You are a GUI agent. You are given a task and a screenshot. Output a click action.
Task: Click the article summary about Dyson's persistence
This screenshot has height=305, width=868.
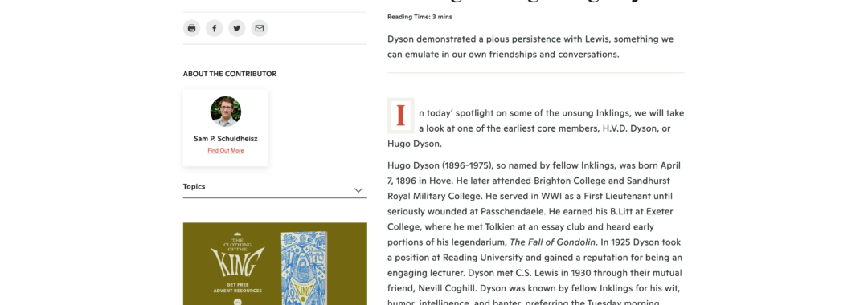pos(530,47)
